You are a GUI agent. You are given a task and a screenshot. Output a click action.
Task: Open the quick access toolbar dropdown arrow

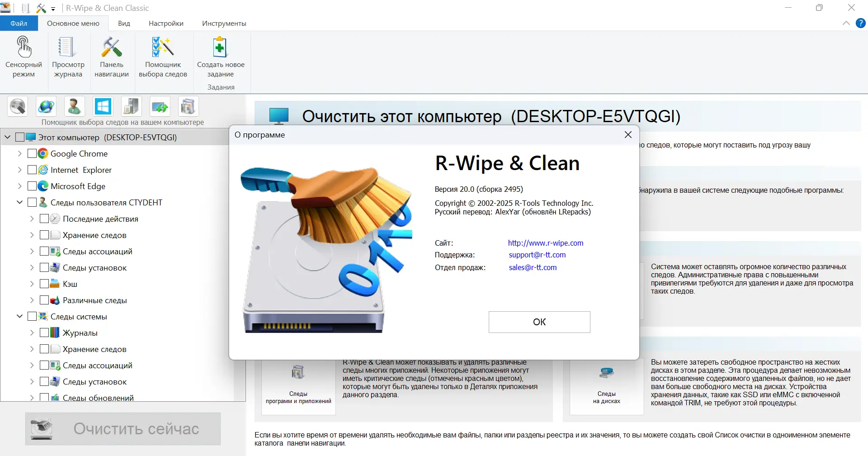pyautogui.click(x=53, y=9)
